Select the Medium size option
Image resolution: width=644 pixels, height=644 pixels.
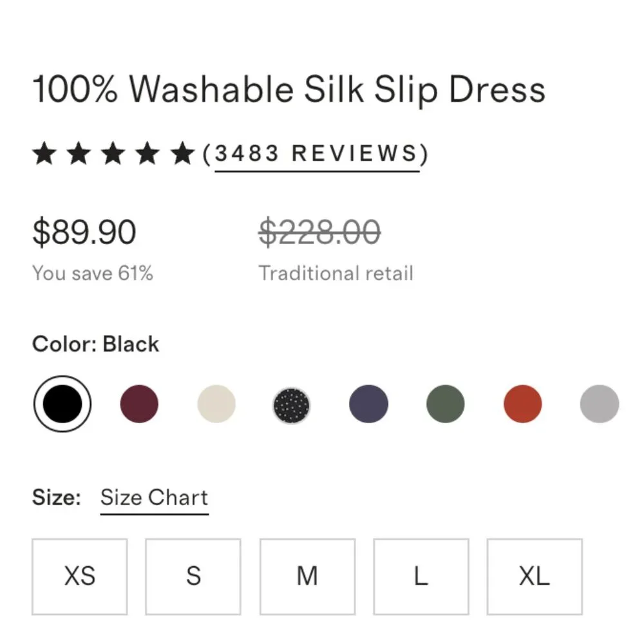307,575
